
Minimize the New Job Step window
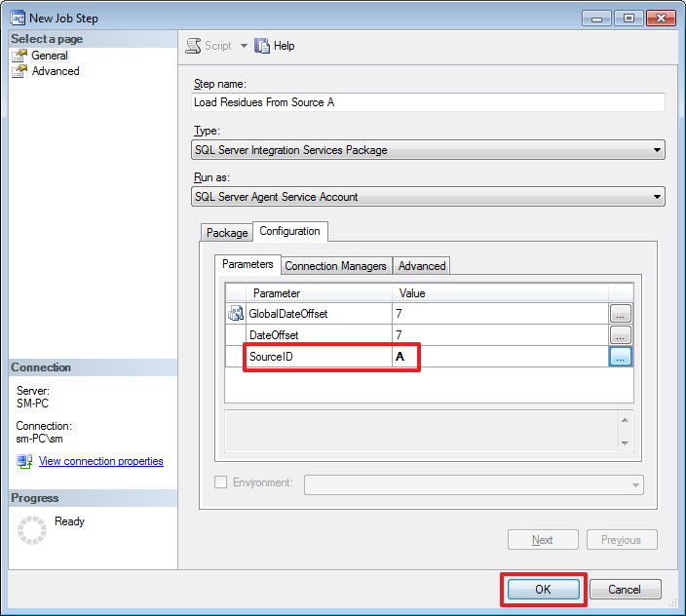[x=596, y=19]
